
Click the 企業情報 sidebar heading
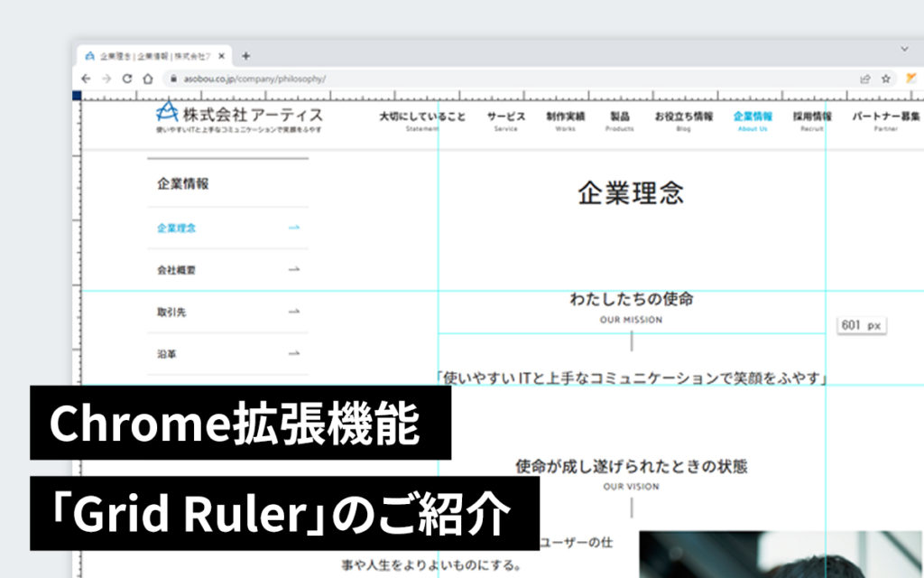coord(182,184)
